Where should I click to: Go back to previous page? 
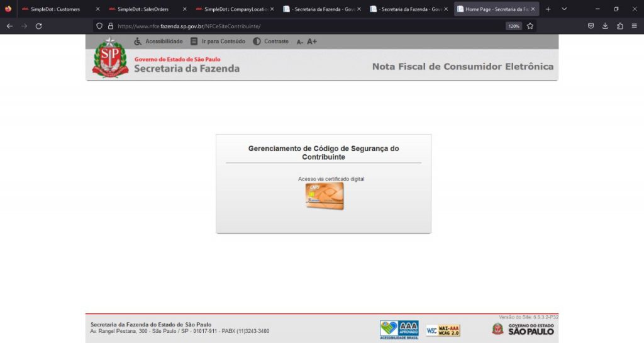9,26
